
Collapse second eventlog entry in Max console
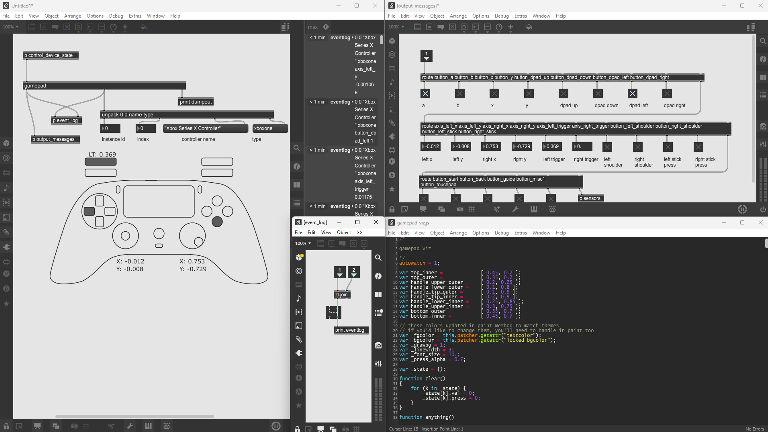point(311,102)
